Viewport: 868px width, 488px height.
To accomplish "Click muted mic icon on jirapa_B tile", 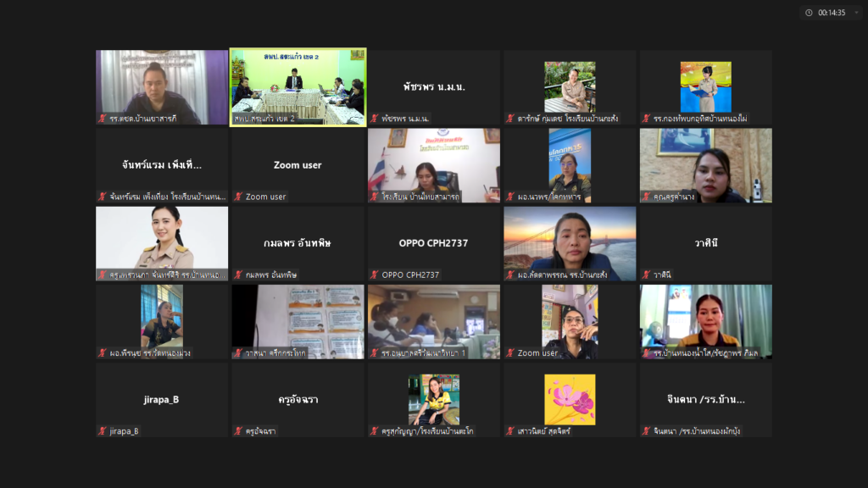I will pyautogui.click(x=103, y=431).
